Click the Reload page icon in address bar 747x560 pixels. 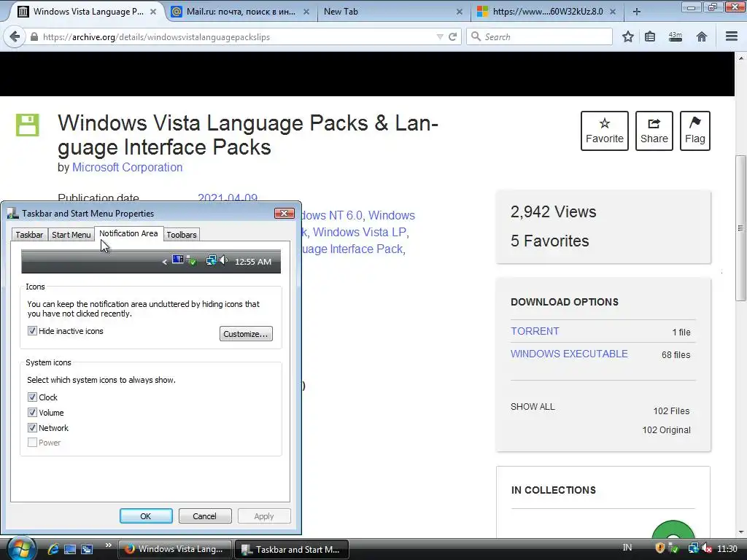[x=452, y=36]
